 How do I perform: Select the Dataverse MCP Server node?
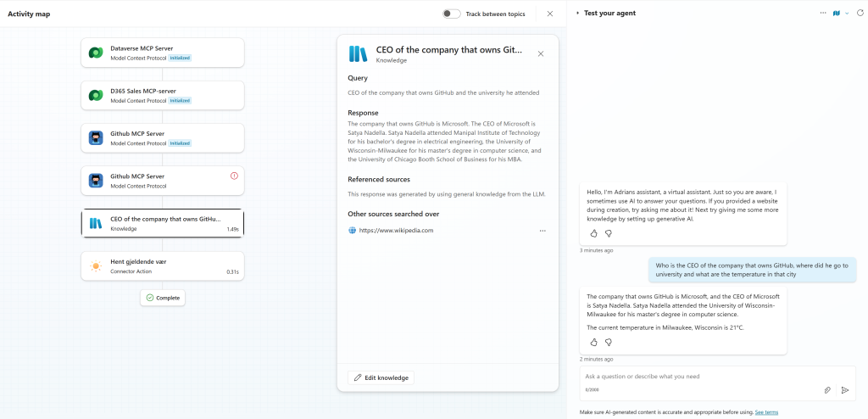(x=162, y=53)
